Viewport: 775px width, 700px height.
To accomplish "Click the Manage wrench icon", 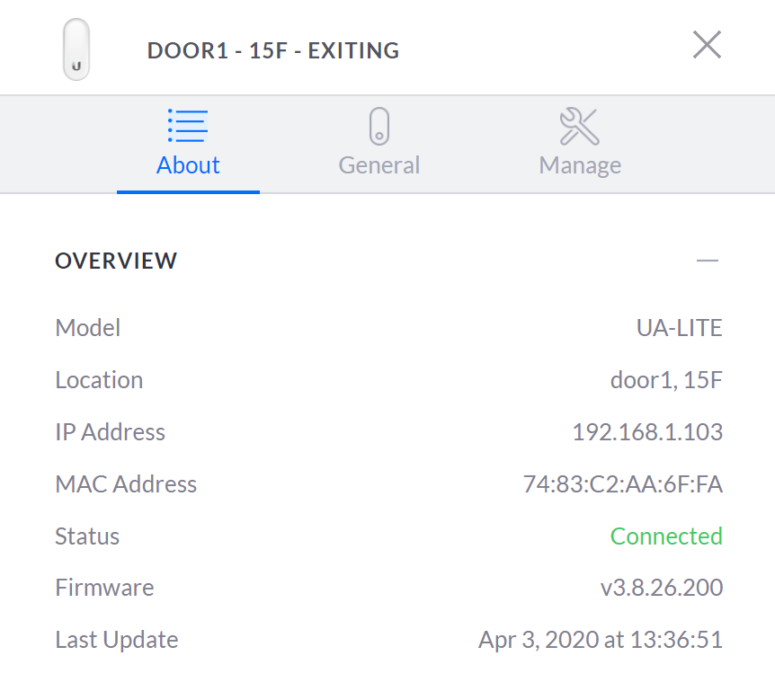I will point(579,127).
